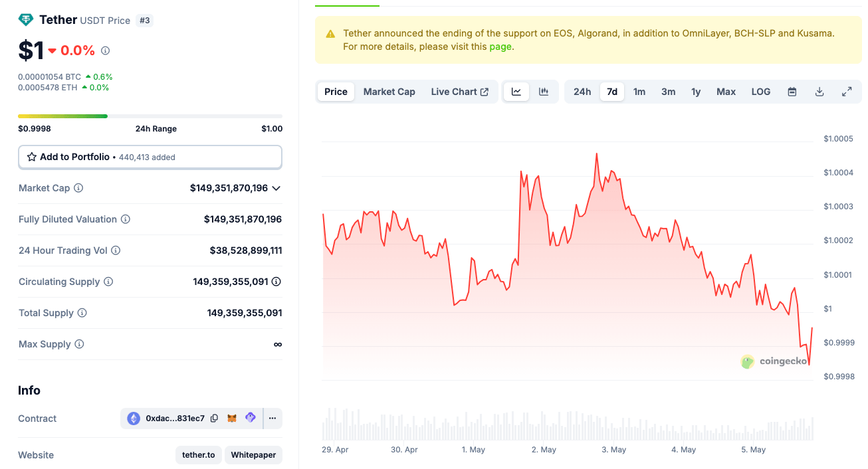
Task: Open more contract options via ellipsis
Action: click(272, 419)
